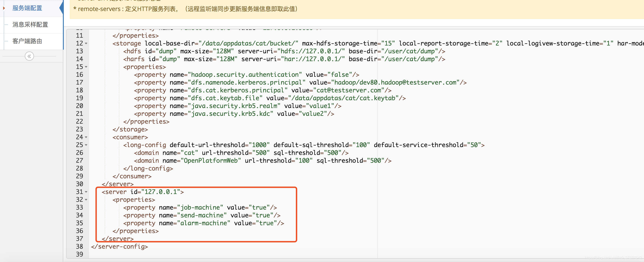This screenshot has width=644, height=262.
Task: Open 消息采样配置 menu item
Action: [30, 25]
